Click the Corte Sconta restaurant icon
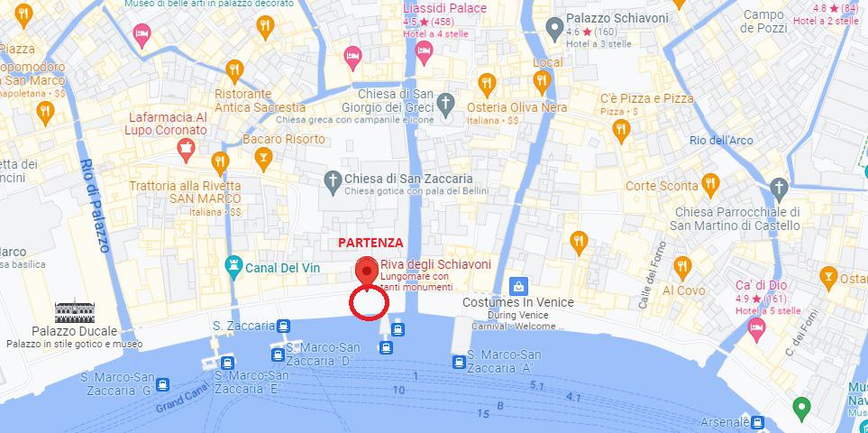Screen dimensions: 868x433 tap(710, 185)
